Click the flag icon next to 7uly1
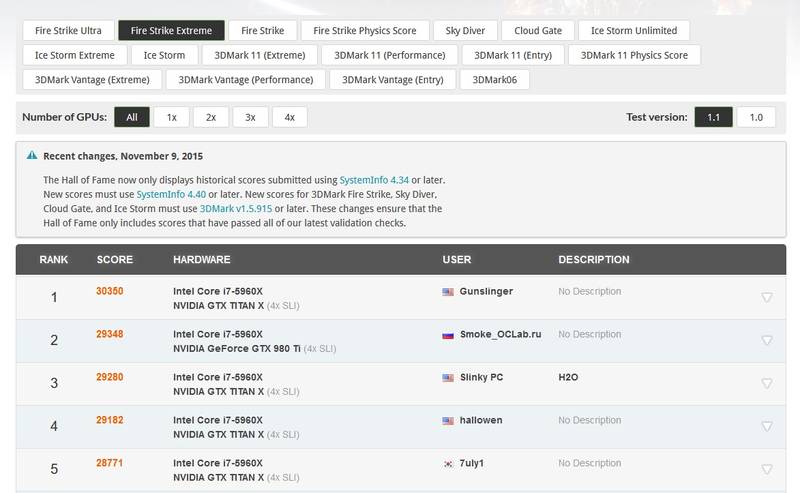The width and height of the screenshot is (800, 493). (448, 463)
